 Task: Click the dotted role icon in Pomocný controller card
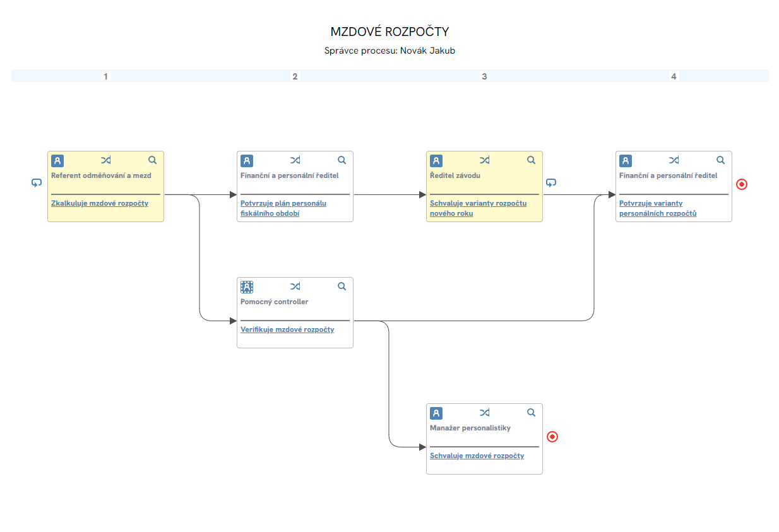[247, 287]
